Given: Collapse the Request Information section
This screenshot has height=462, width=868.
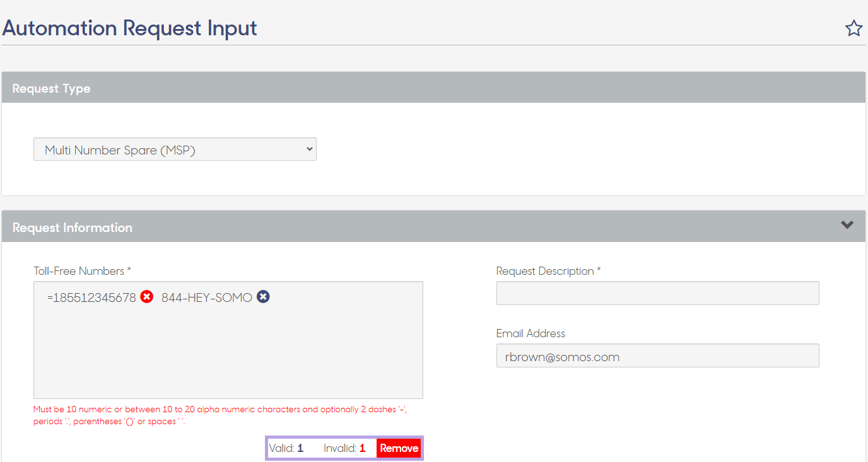Looking at the screenshot, I should [847, 225].
